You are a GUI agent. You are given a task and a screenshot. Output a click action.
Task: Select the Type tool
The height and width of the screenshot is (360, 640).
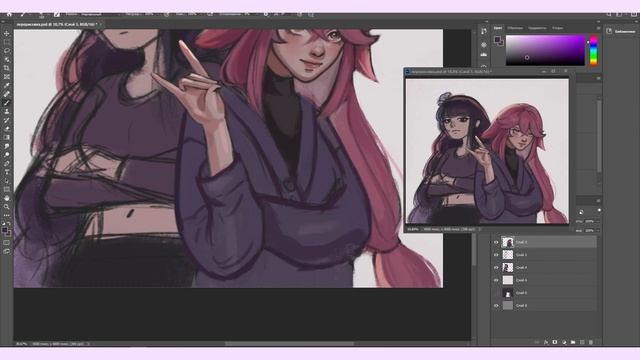point(7,172)
